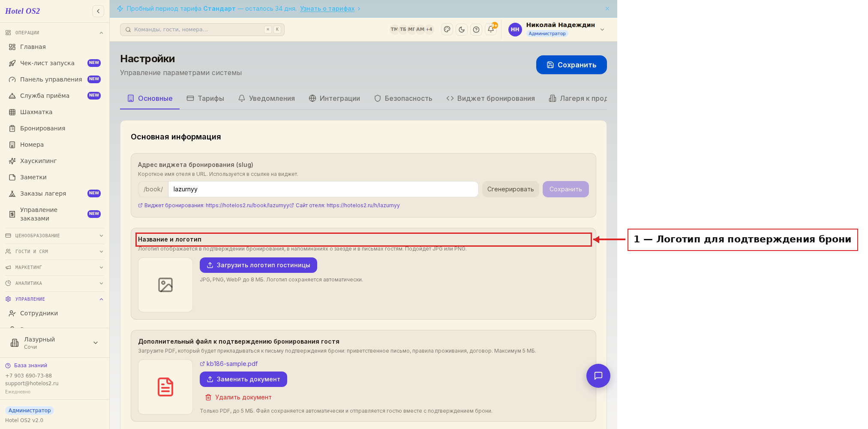Switch to the Уведомления tab
This screenshot has height=429, width=868.
[267, 98]
